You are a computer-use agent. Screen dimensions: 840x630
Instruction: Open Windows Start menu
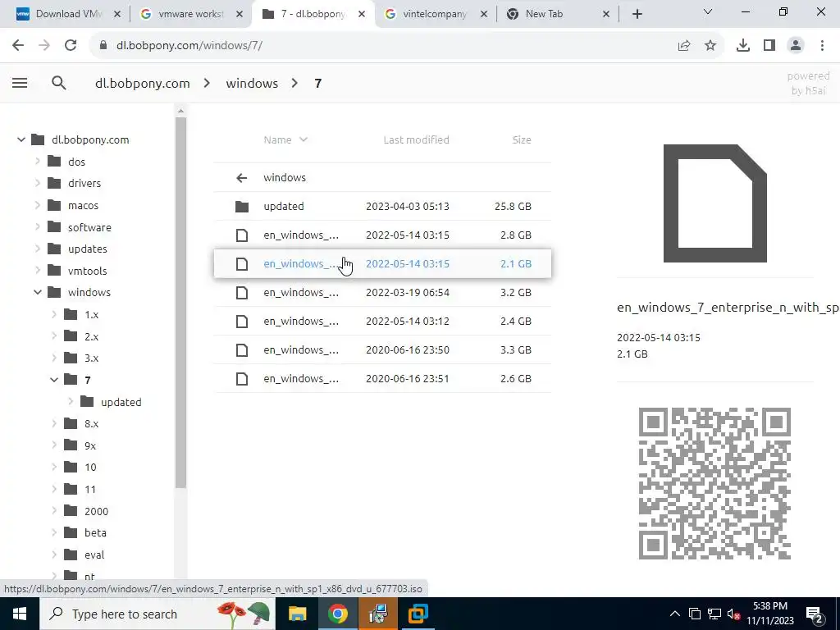(20, 614)
